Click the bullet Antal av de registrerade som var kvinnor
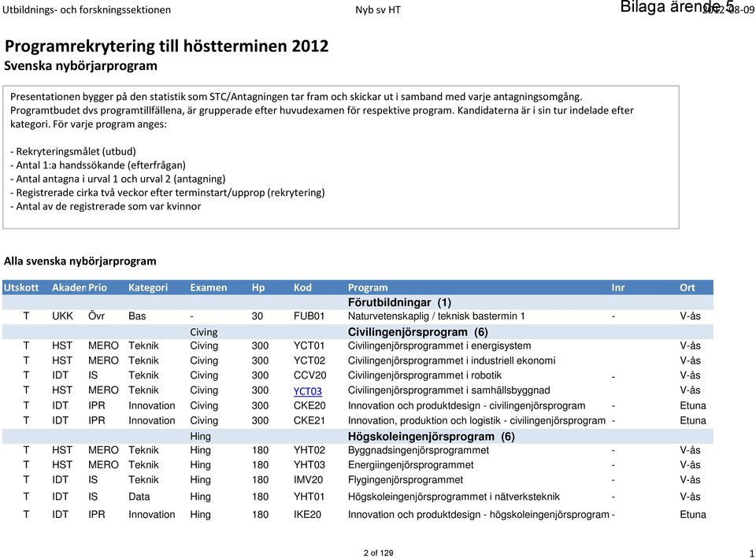 (106, 206)
